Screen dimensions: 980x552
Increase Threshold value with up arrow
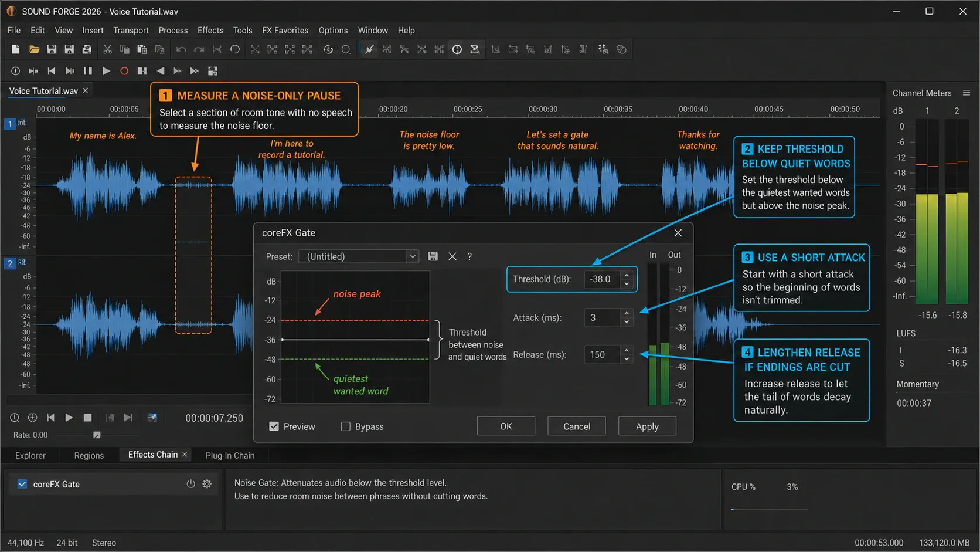[627, 275]
